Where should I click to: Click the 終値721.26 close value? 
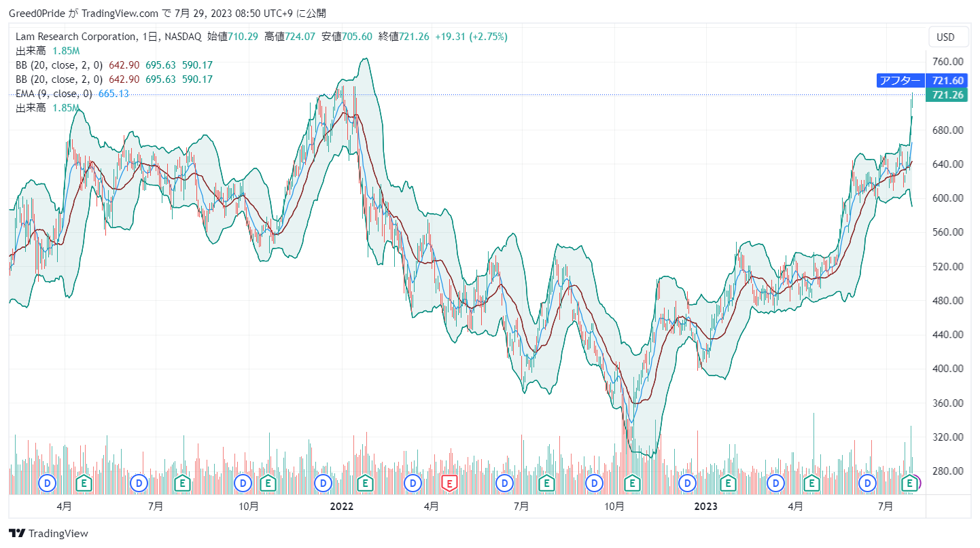[404, 37]
